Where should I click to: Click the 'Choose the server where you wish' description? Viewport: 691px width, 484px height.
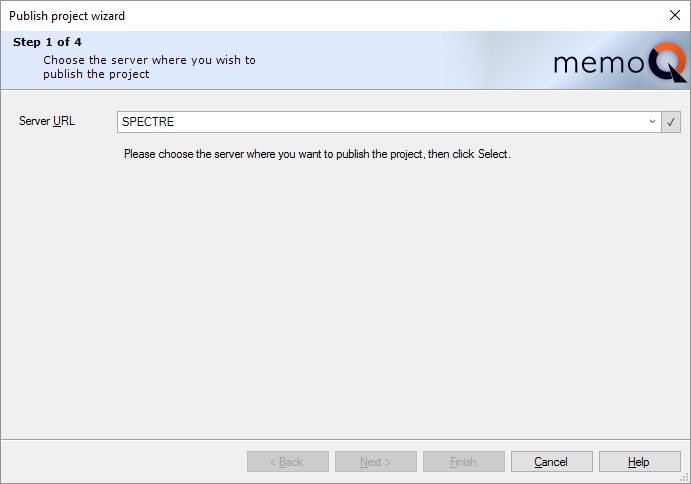[149, 60]
